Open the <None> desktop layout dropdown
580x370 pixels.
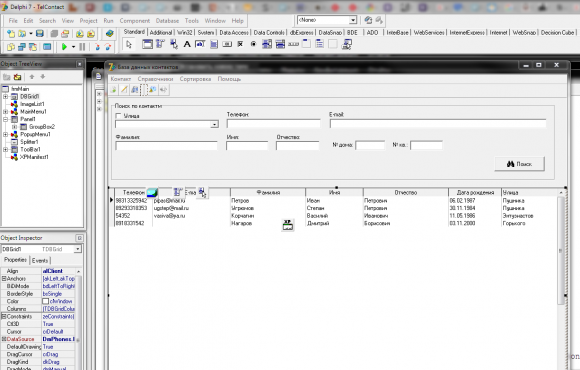tap(353, 20)
